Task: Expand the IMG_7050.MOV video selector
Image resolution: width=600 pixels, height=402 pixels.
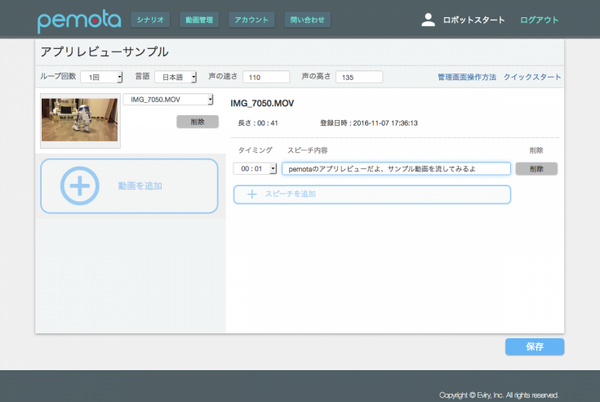Action: [x=170, y=99]
